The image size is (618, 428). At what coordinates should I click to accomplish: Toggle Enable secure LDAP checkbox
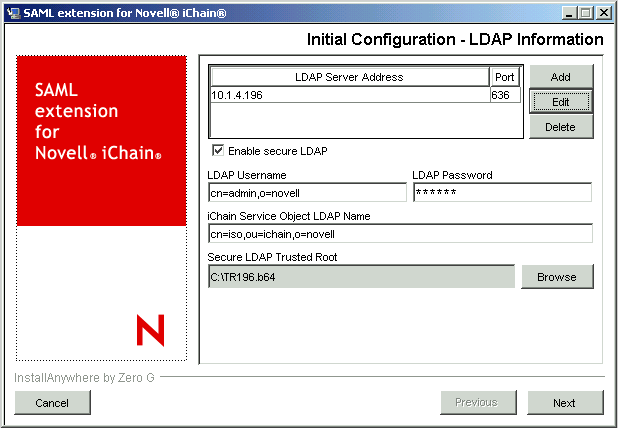pyautogui.click(x=218, y=151)
